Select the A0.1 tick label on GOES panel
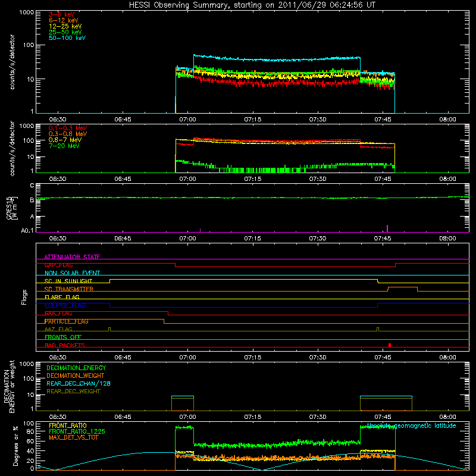This screenshot has height=476, width=476. click(27, 230)
